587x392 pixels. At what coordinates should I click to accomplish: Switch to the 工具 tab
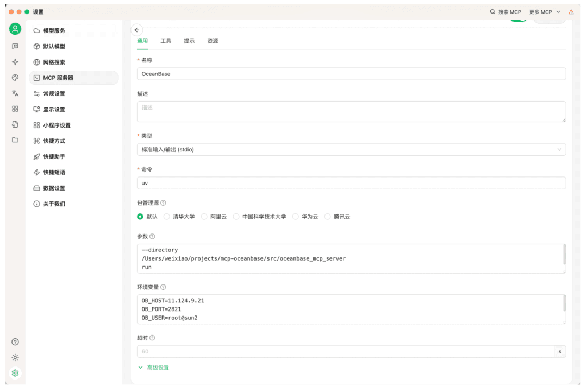click(166, 41)
